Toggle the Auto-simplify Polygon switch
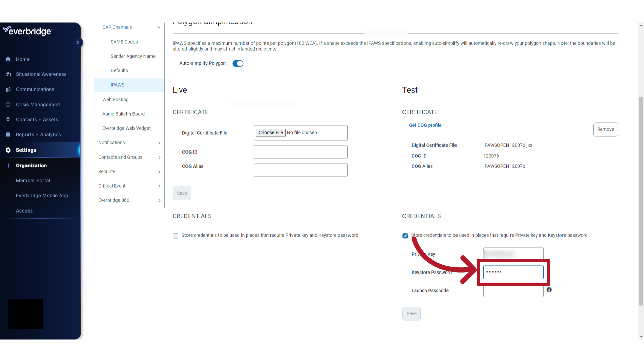Viewport: 644px width, 362px height. coord(237,63)
